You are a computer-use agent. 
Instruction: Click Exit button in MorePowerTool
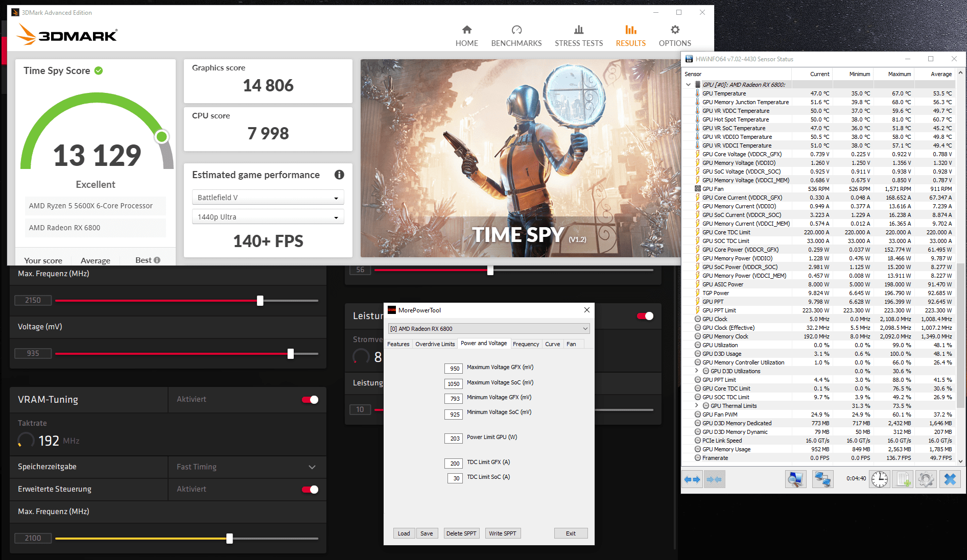point(571,533)
